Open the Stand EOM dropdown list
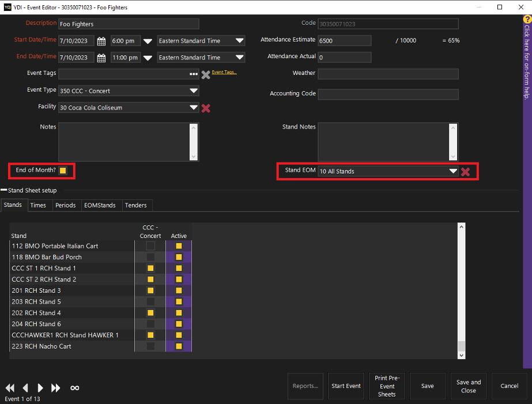The width and height of the screenshot is (532, 404). [x=453, y=172]
